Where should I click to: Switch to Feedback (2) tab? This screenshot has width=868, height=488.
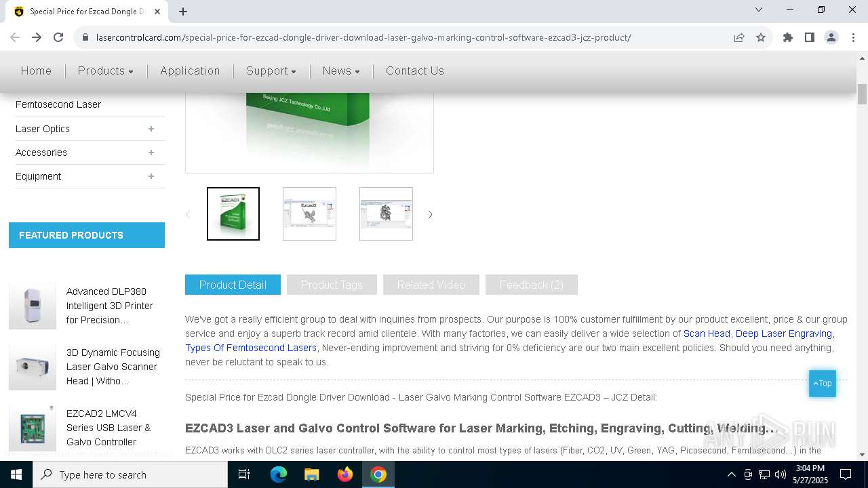click(532, 285)
